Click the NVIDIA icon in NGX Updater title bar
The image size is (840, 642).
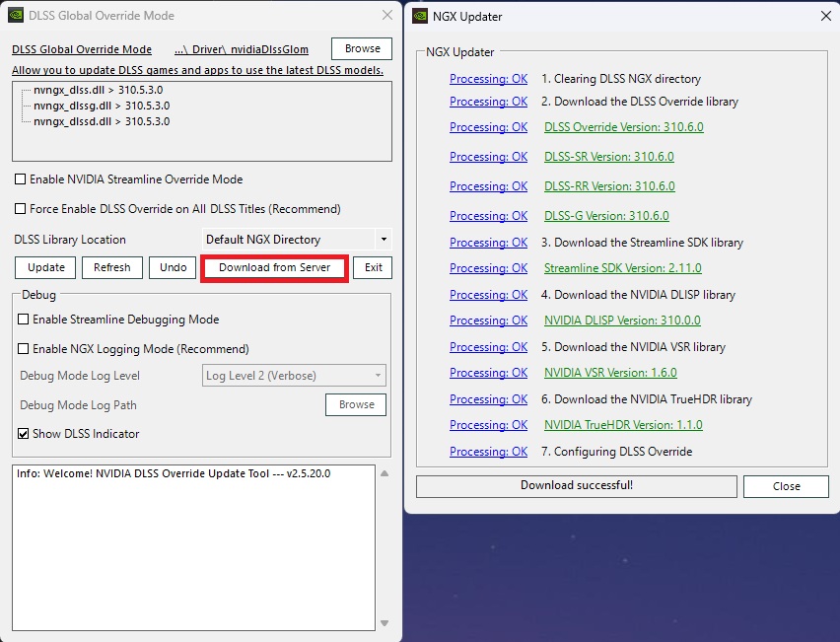click(x=420, y=16)
